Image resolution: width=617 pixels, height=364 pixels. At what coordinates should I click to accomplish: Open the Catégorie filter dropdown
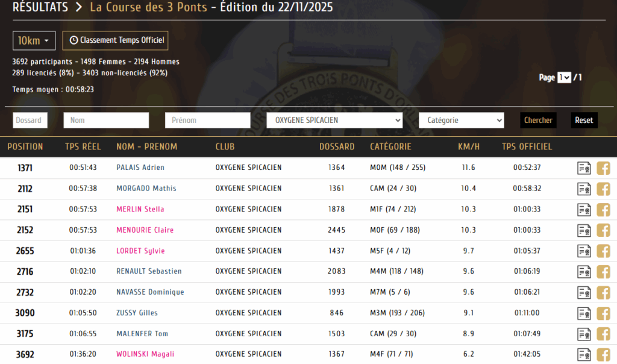point(461,121)
